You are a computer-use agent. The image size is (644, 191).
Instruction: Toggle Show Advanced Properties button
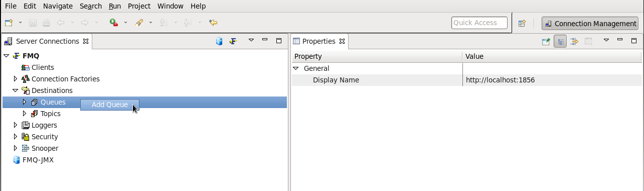pyautogui.click(x=574, y=41)
